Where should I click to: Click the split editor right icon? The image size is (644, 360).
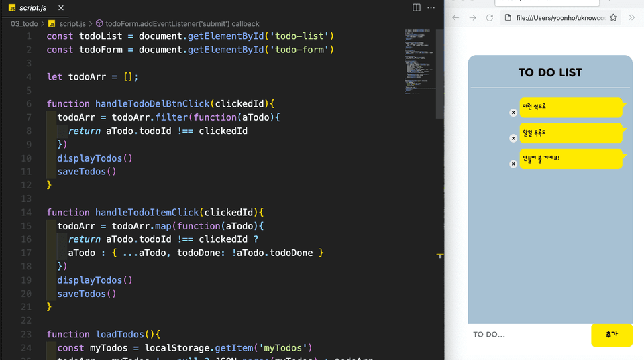[417, 7]
